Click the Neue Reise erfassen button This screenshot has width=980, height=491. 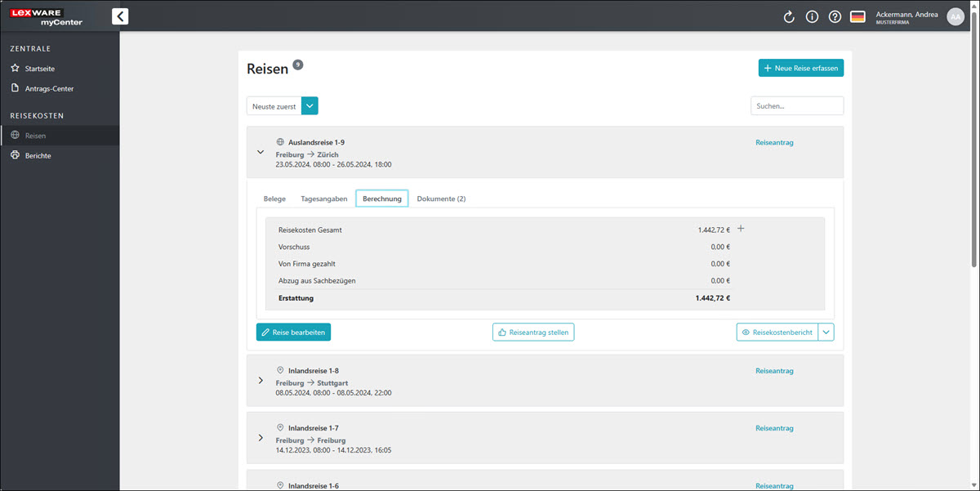[x=800, y=68]
